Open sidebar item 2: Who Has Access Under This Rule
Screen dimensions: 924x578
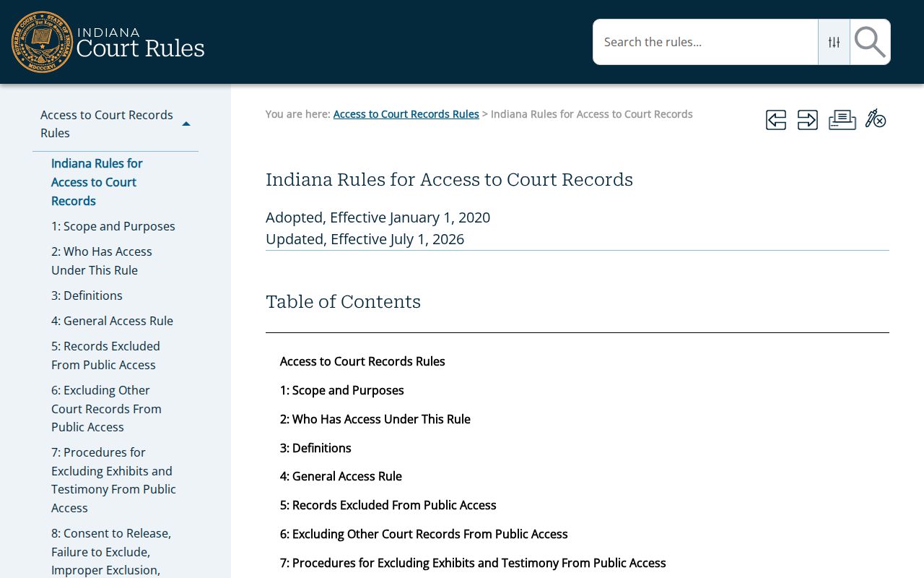click(102, 261)
